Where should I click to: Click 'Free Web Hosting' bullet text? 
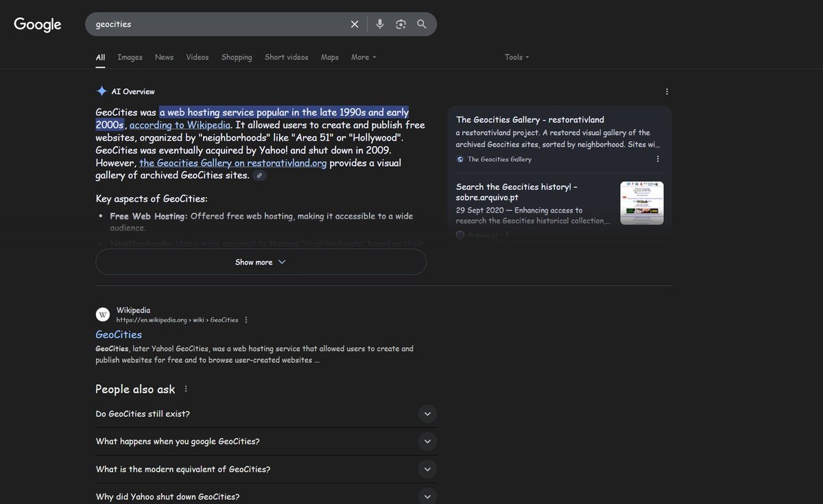point(149,216)
